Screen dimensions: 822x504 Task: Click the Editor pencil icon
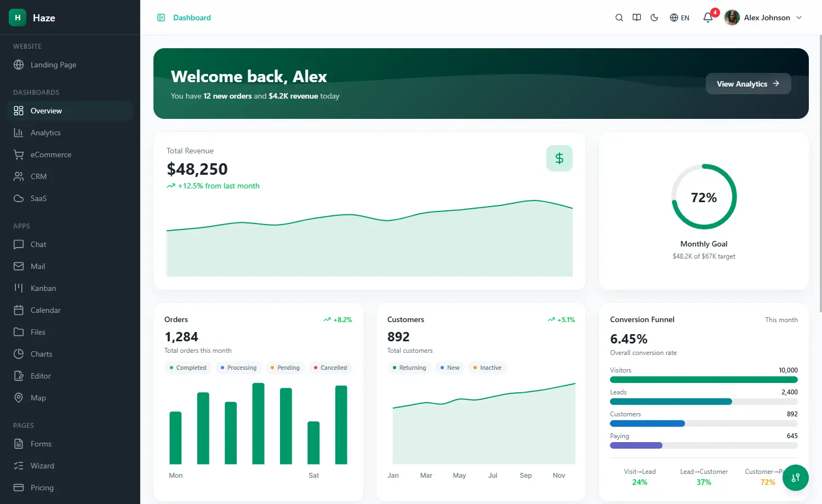[x=19, y=376]
